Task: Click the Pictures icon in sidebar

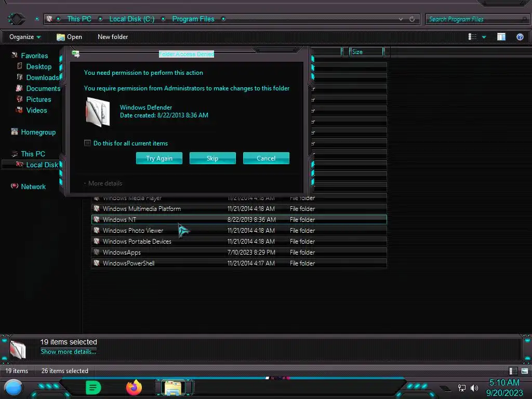Action: pyautogui.click(x=19, y=99)
